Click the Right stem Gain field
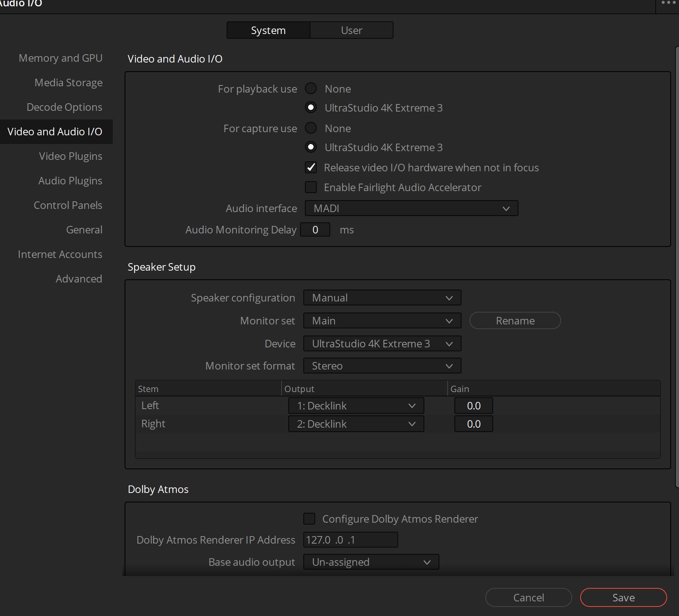Screen dimensions: 679x616 pos(473,424)
